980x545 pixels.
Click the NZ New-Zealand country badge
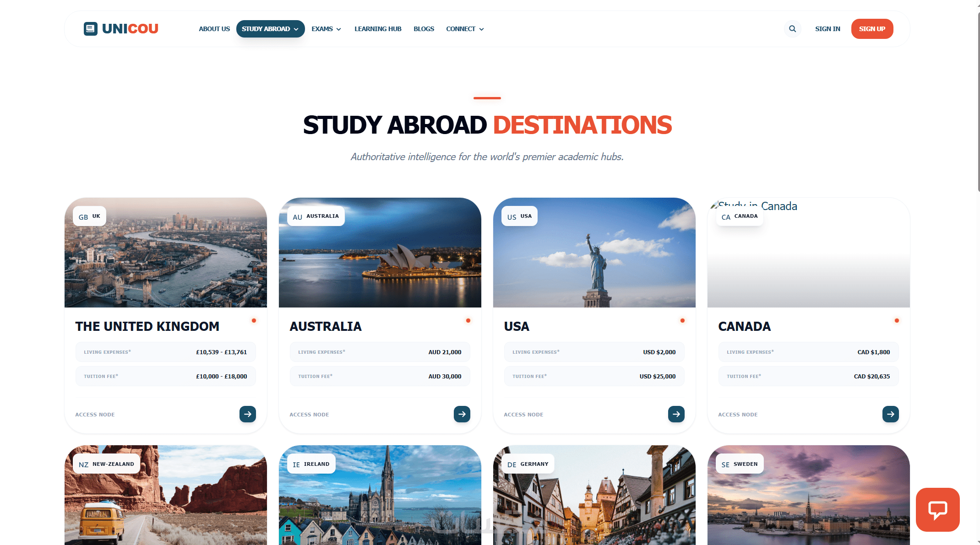pos(106,464)
